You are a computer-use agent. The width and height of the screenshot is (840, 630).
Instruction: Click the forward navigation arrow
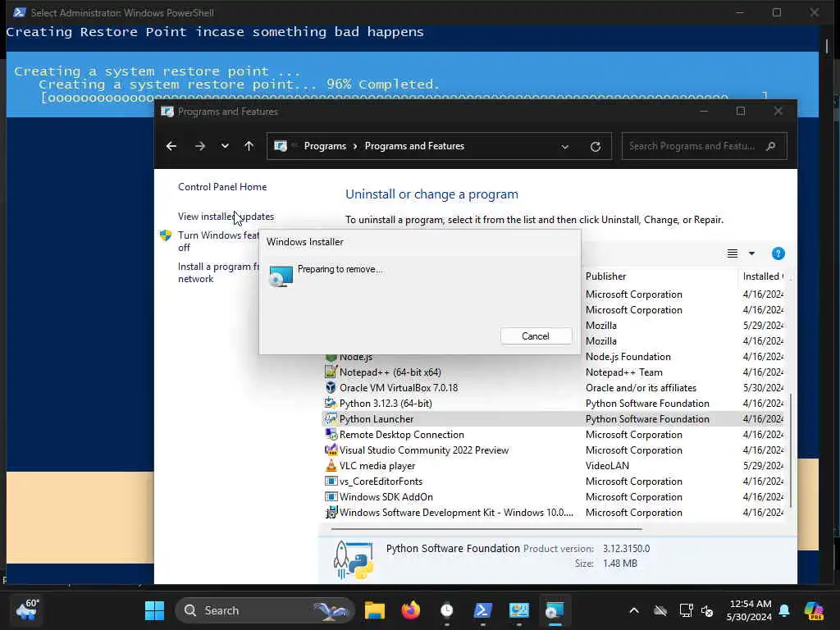click(x=200, y=146)
